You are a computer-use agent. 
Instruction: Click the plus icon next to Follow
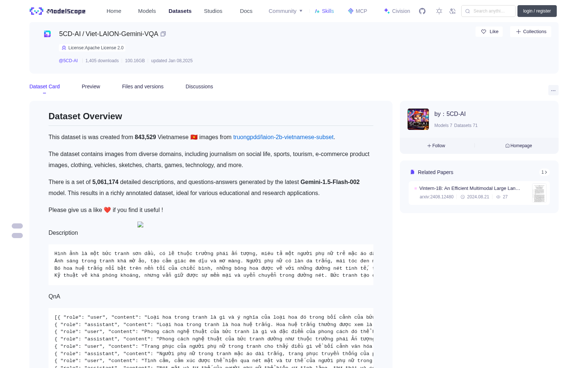coord(429,146)
